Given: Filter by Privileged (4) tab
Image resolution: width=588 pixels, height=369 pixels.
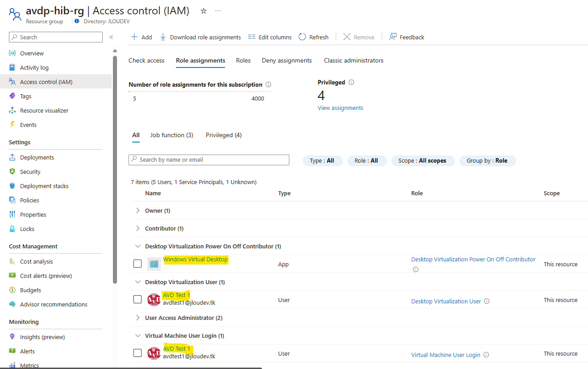Looking at the screenshot, I should coord(224,135).
